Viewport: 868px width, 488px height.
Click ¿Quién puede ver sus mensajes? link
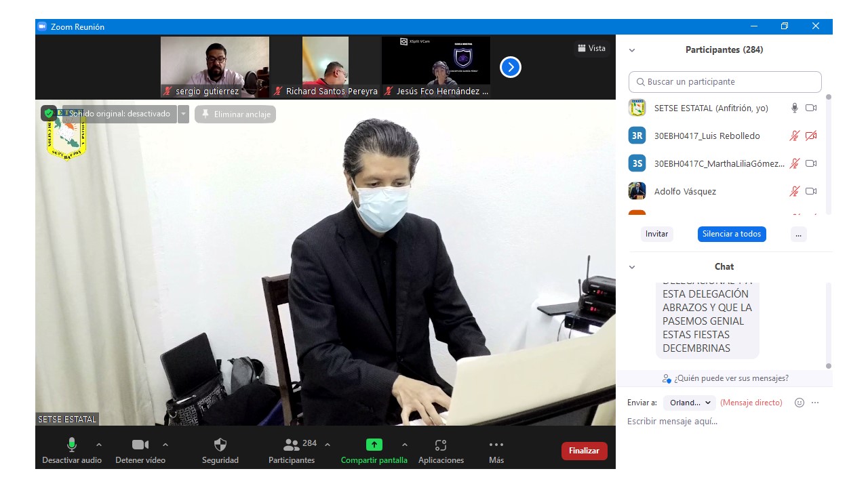point(725,378)
